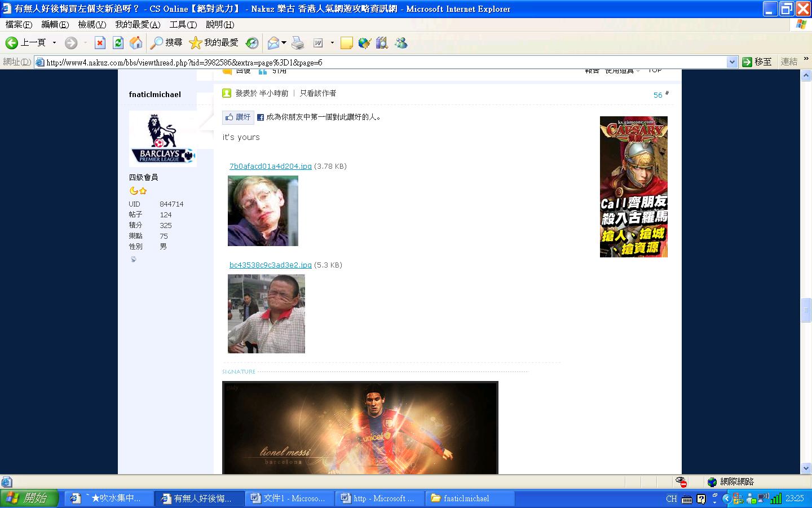Open the back-button history dropdown arrow

[54, 43]
